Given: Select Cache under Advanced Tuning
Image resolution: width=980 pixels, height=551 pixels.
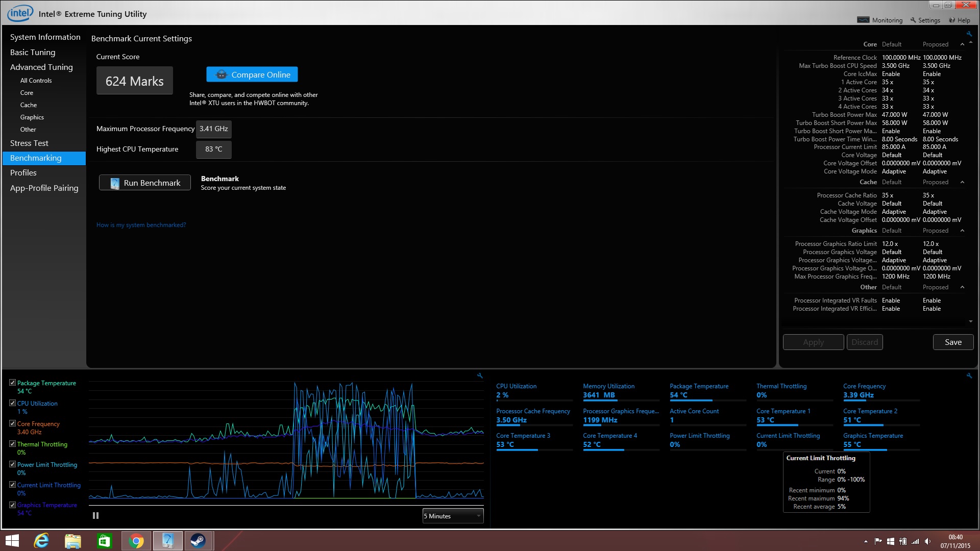Looking at the screenshot, I should [x=29, y=105].
